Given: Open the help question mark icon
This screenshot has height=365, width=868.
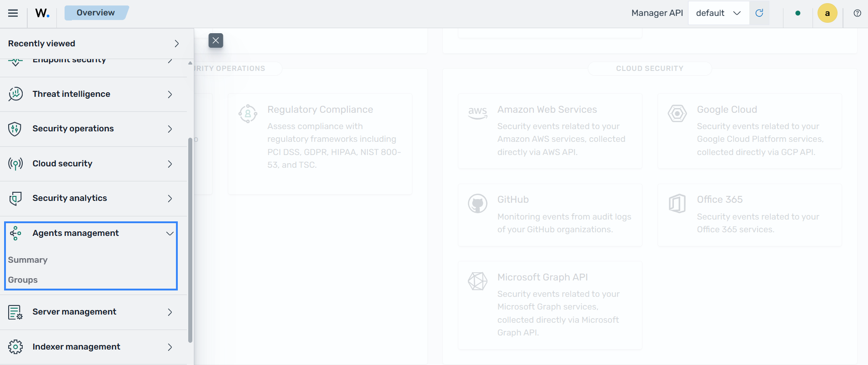Looking at the screenshot, I should coord(857,13).
